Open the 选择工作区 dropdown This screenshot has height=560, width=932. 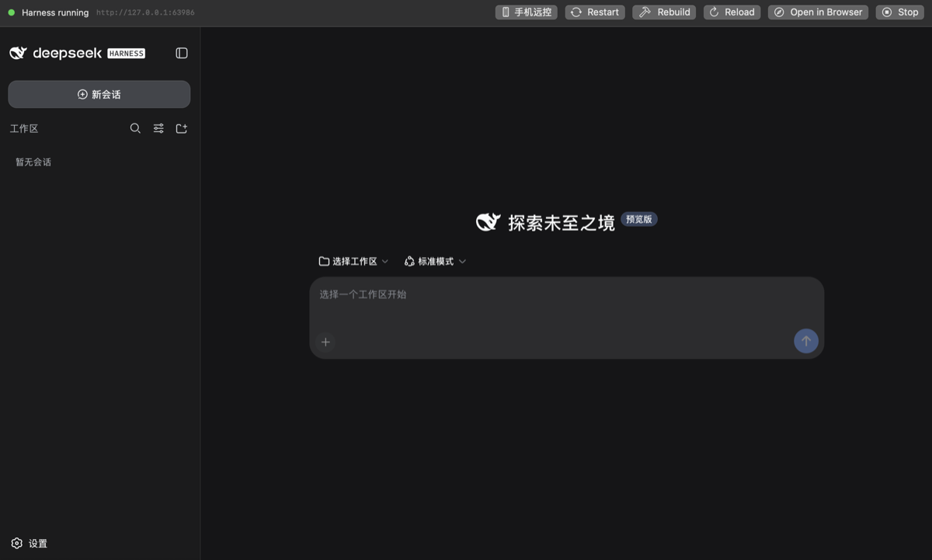(353, 261)
